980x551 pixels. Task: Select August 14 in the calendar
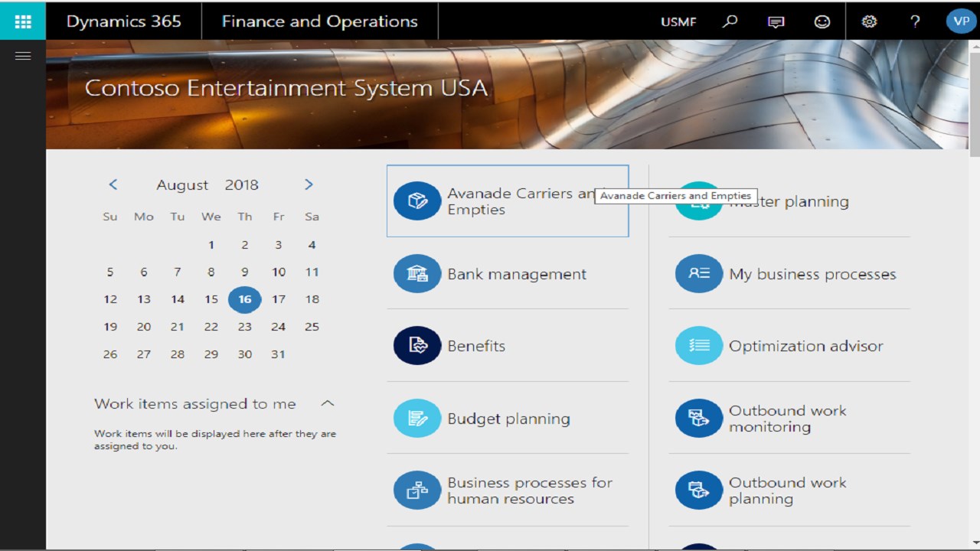click(178, 299)
